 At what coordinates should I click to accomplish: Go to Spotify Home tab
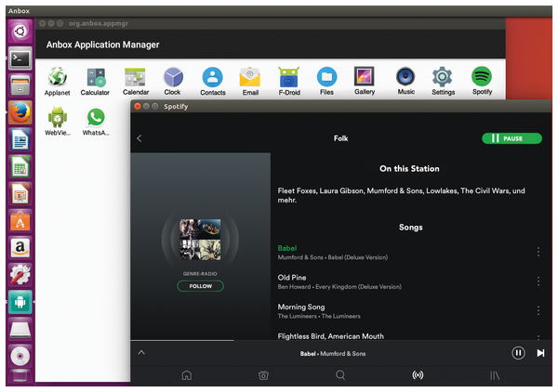[x=187, y=375]
